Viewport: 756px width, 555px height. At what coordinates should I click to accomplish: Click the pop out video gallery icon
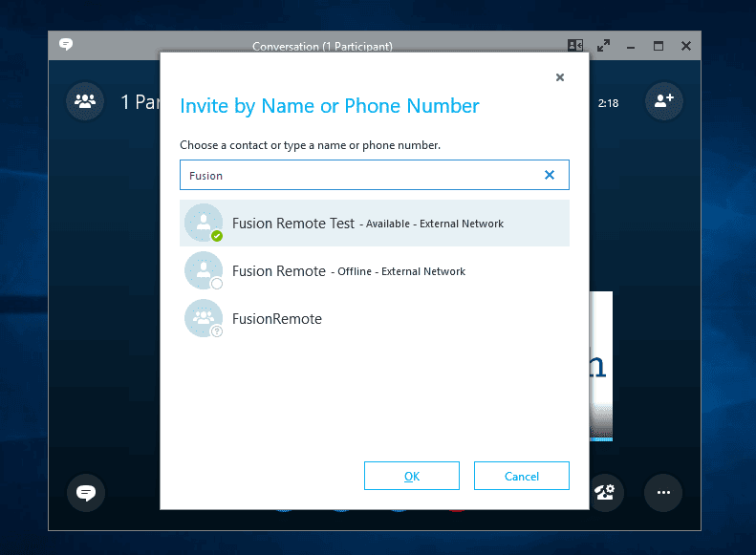pyautogui.click(x=575, y=45)
